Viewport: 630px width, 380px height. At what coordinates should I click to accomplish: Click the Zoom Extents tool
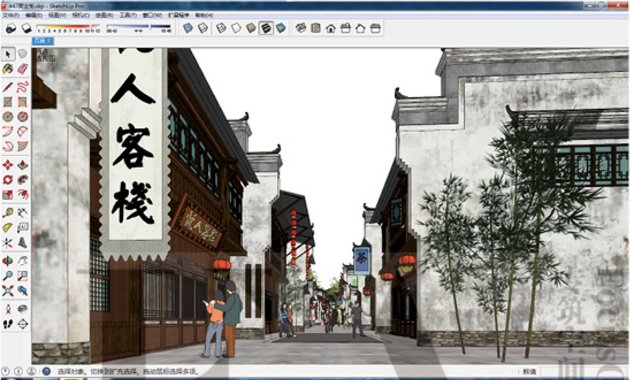coord(8,290)
